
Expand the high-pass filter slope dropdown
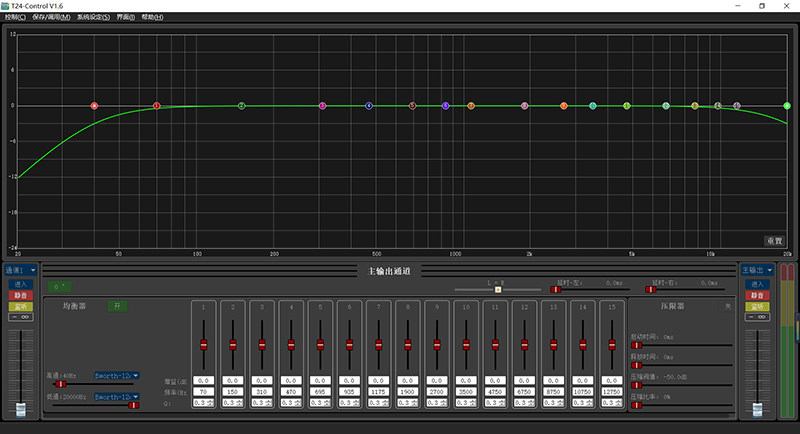(117, 375)
